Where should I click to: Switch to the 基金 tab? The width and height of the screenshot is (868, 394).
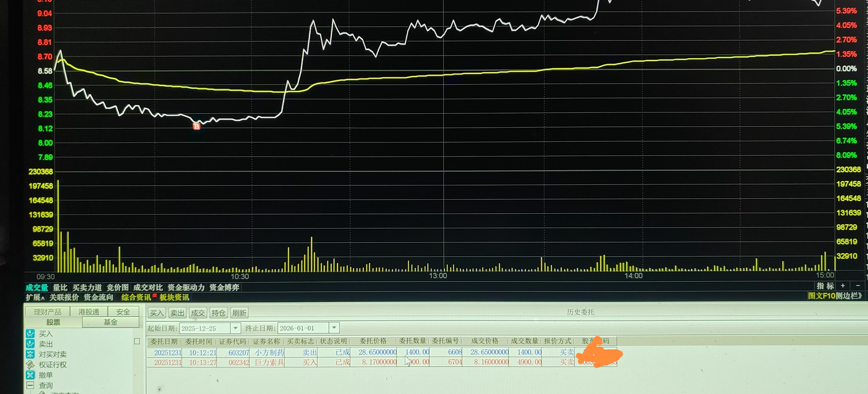click(x=111, y=322)
